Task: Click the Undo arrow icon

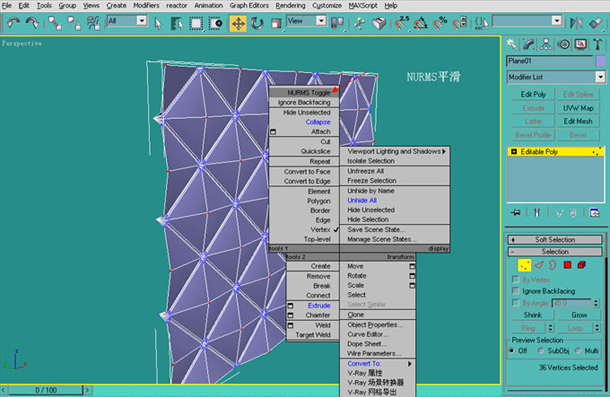Action: tap(14, 23)
